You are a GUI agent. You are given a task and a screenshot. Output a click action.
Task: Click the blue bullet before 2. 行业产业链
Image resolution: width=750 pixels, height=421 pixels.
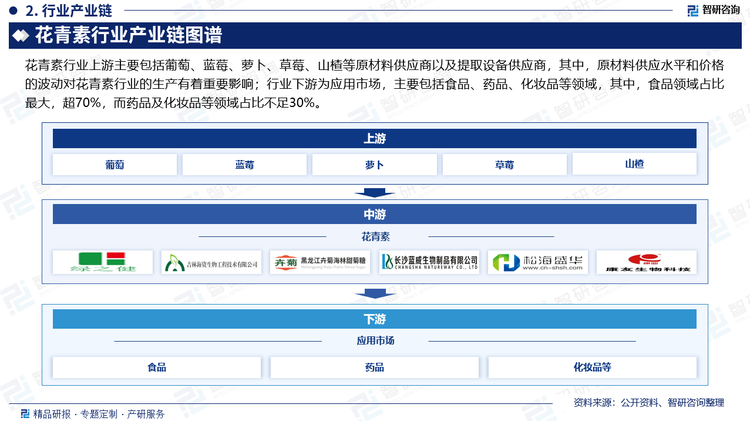[13, 10]
